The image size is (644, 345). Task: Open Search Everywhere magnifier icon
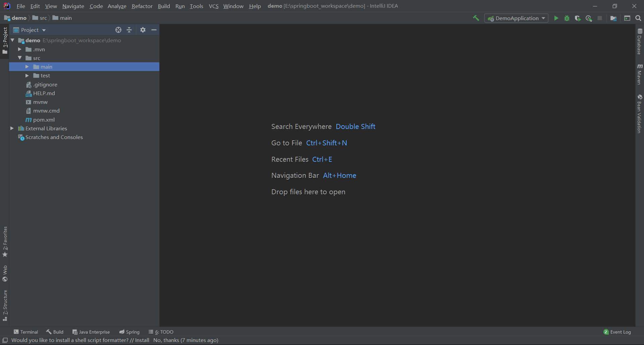tap(638, 18)
